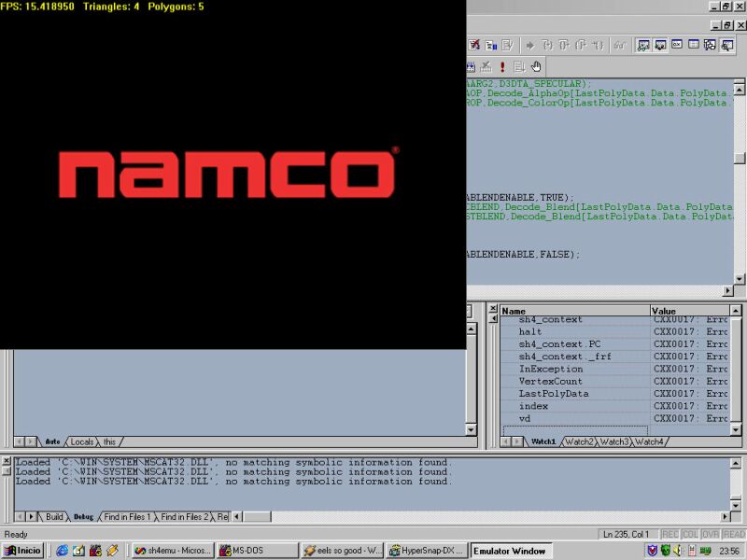Click the Step Out debug icon
Image resolution: width=747 pixels, height=560 pixels.
(581, 45)
